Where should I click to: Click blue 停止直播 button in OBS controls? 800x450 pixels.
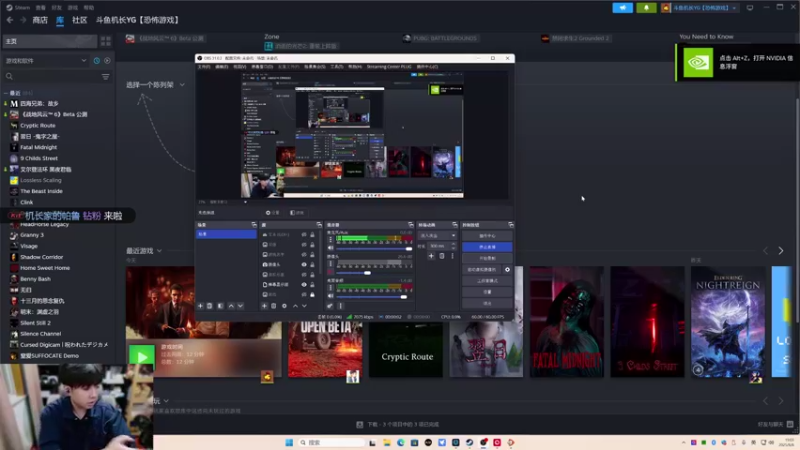click(x=487, y=247)
